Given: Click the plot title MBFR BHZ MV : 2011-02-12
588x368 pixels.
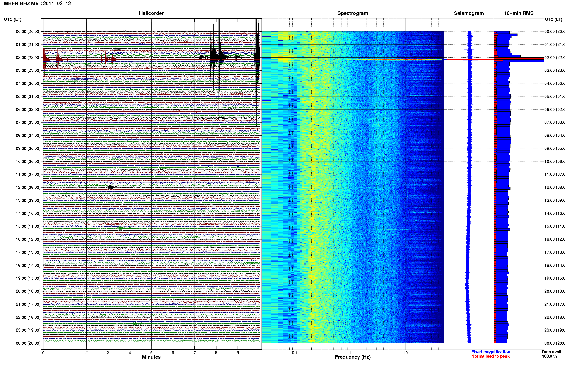Looking at the screenshot, I should [37, 4].
